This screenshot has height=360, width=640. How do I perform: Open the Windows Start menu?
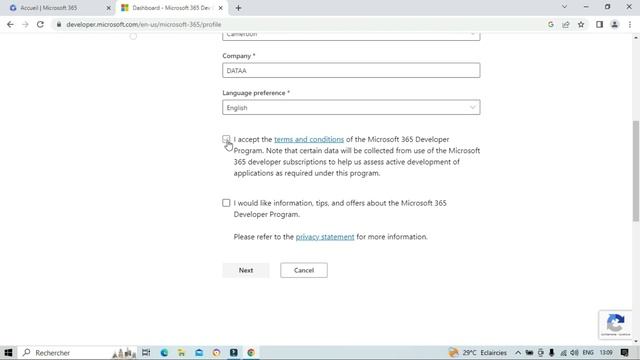[x=8, y=353]
